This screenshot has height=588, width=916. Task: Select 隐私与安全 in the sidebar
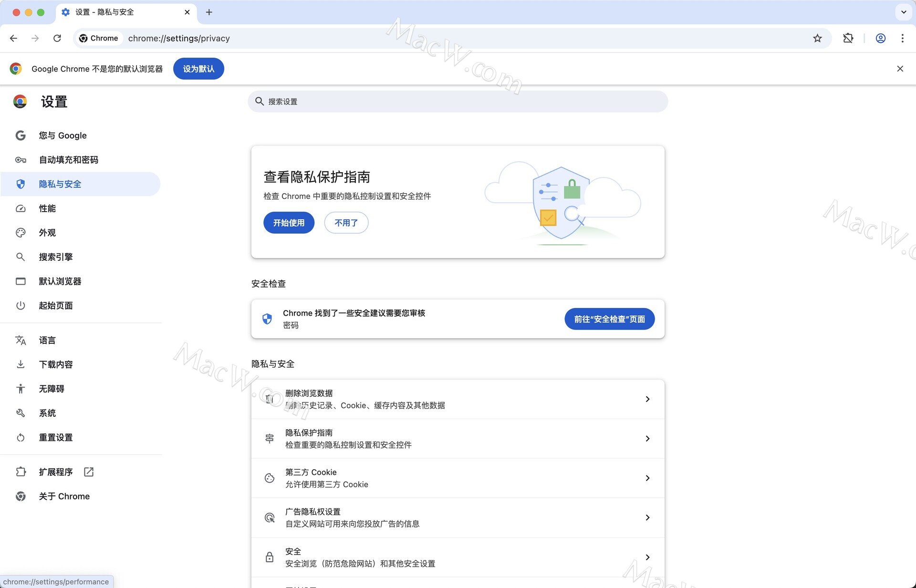pos(80,184)
